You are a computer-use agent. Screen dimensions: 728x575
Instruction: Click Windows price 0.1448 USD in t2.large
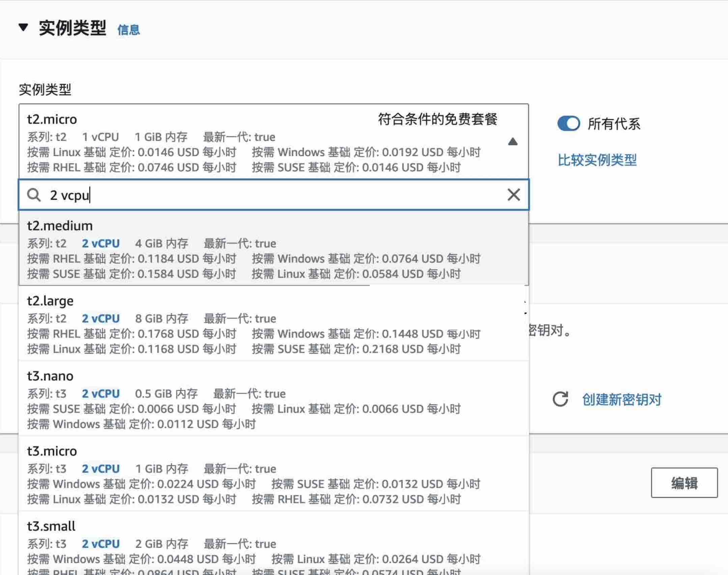pos(366,334)
